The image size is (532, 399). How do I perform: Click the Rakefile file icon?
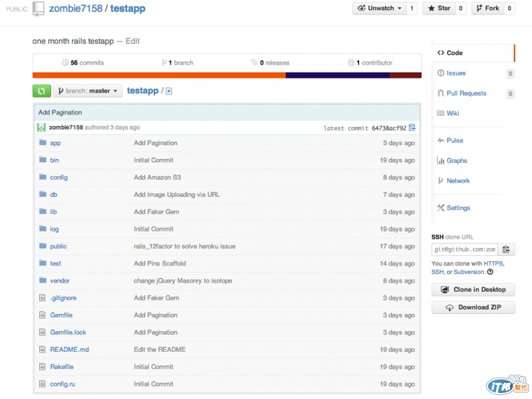[x=43, y=367]
